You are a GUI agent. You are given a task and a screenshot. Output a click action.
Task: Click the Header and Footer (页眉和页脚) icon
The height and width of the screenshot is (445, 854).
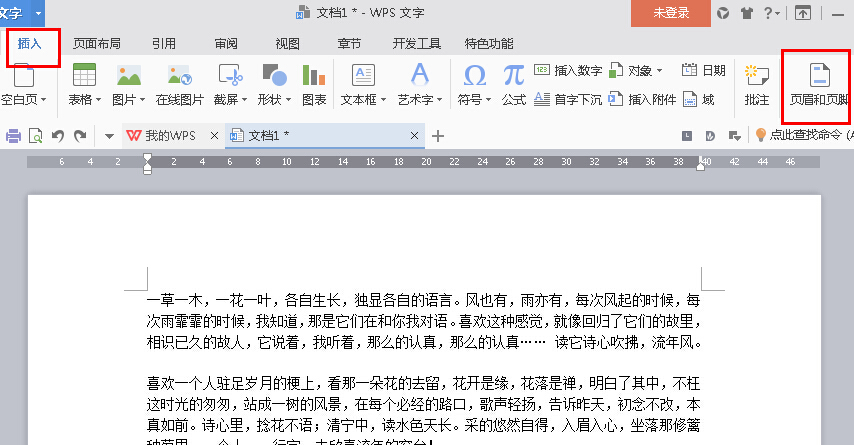(x=818, y=76)
